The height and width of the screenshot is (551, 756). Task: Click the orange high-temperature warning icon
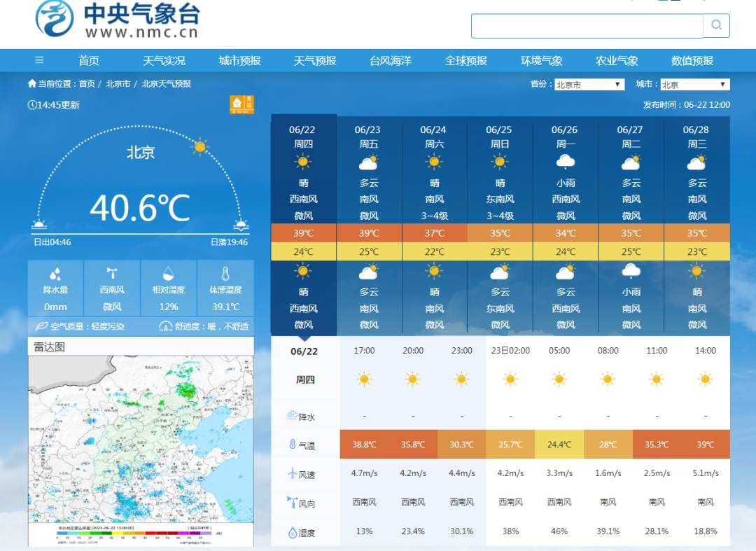tap(241, 104)
